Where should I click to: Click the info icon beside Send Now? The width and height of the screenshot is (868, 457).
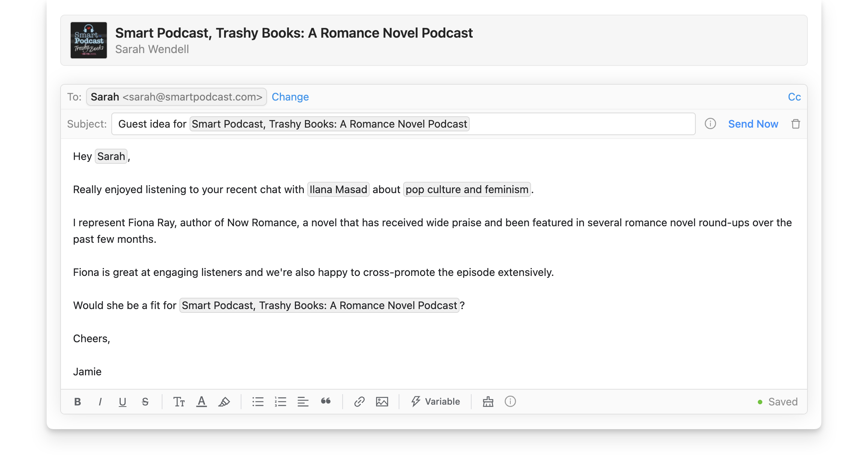click(x=710, y=124)
